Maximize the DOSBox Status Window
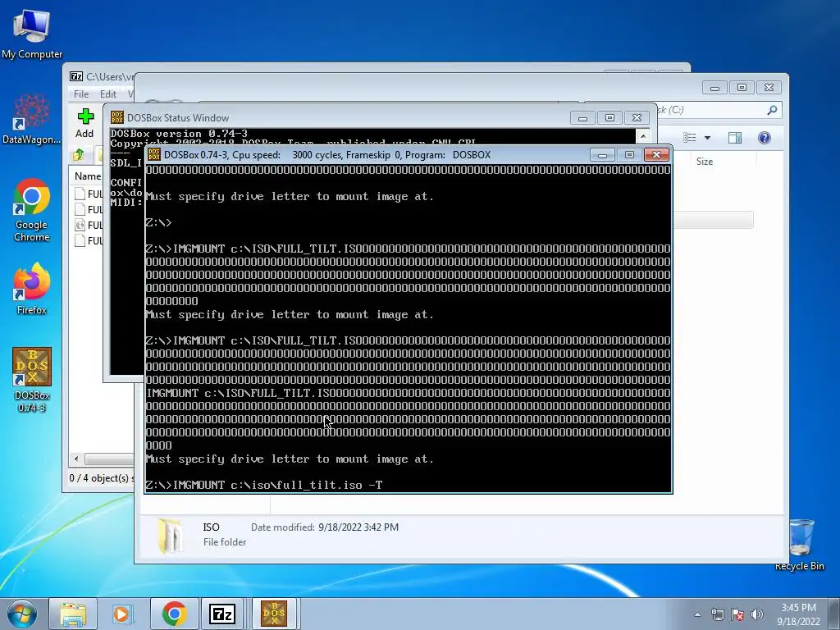Viewport: 840px width, 630px height. 609,118
